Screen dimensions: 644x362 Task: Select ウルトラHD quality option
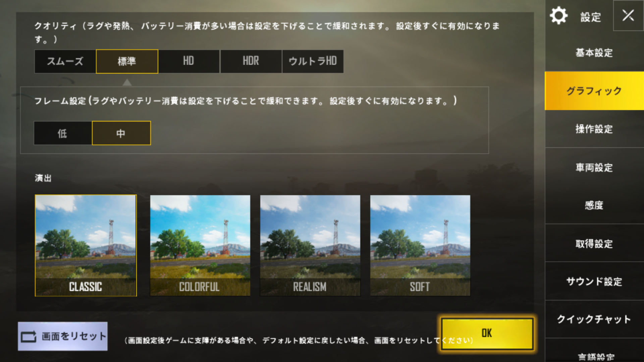pos(313,61)
